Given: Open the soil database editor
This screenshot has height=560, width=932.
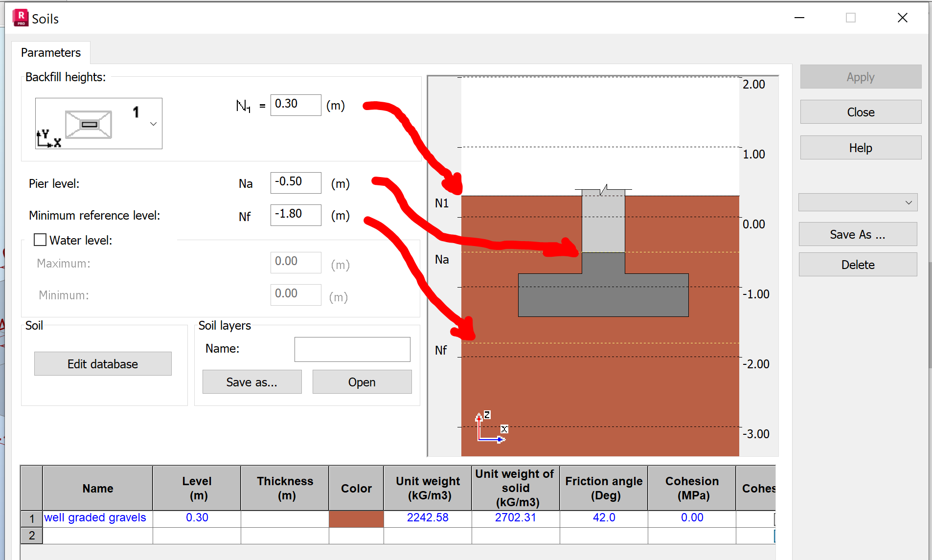Looking at the screenshot, I should [102, 363].
